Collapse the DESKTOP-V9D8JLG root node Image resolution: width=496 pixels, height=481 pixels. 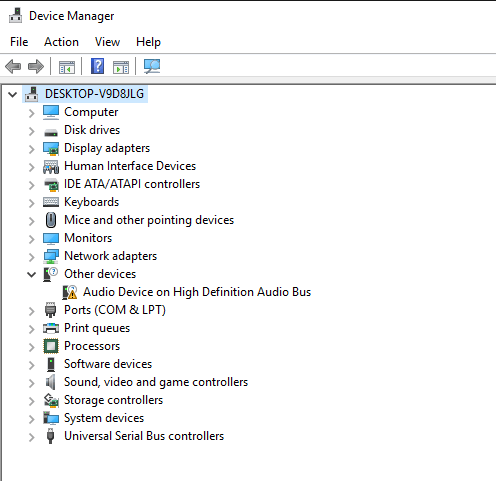click(x=13, y=94)
